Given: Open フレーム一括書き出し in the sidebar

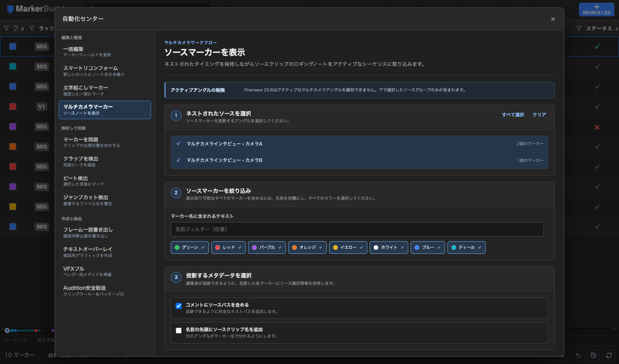Looking at the screenshot, I should 105,233.
